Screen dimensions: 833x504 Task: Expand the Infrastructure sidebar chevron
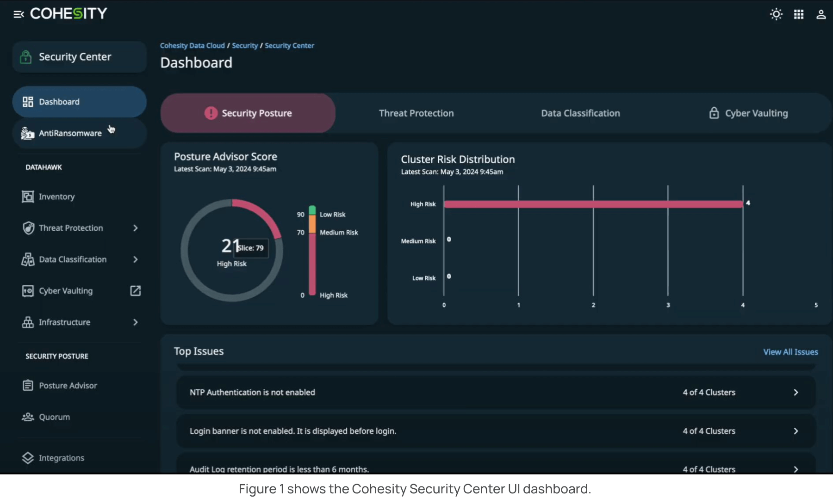[135, 322]
